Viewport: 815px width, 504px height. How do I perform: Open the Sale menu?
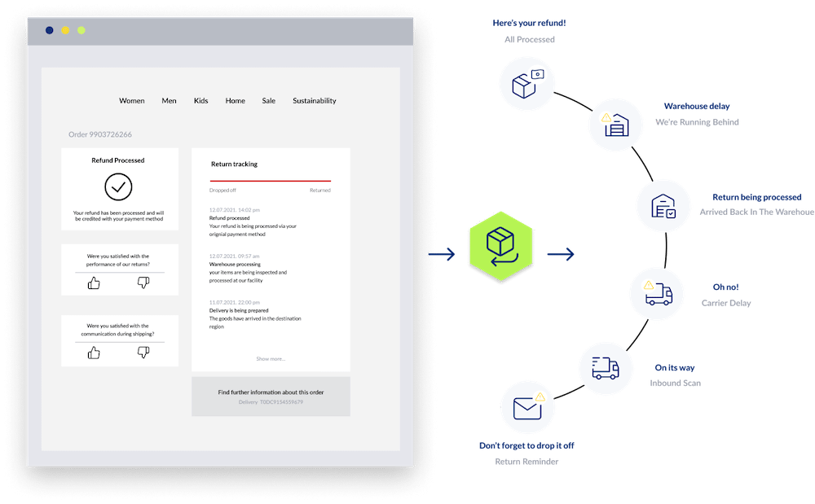tap(269, 101)
